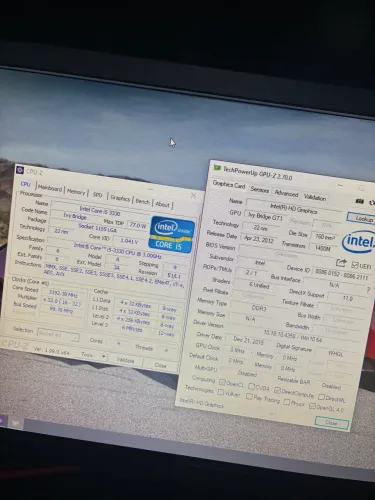Click the Max TDP value '77.0 W'
Image resolution: width=375 pixels, height=500 pixels.
click(x=138, y=225)
